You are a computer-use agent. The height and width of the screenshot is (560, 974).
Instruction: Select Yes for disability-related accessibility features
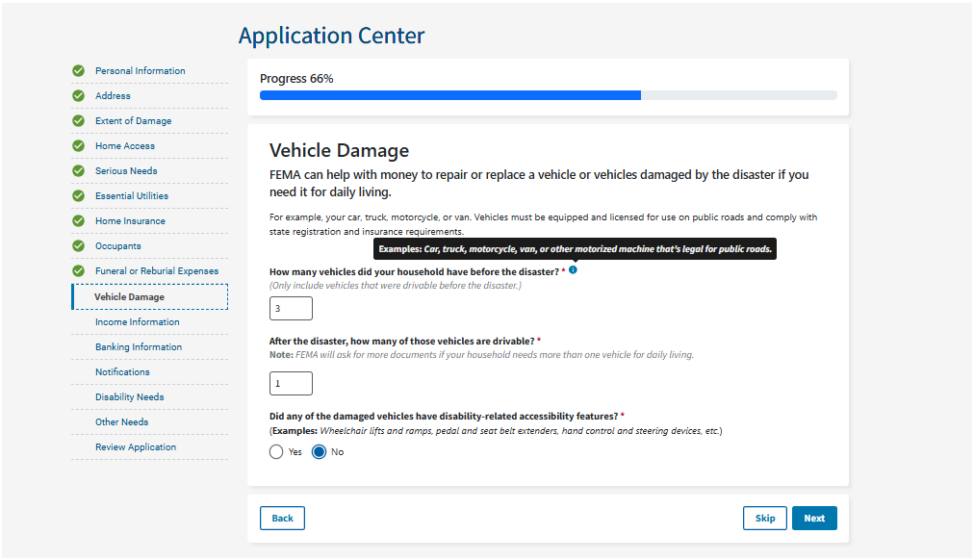tap(277, 452)
